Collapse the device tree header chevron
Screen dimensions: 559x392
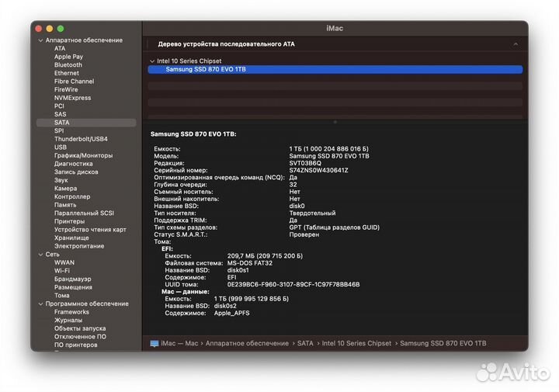pos(516,44)
